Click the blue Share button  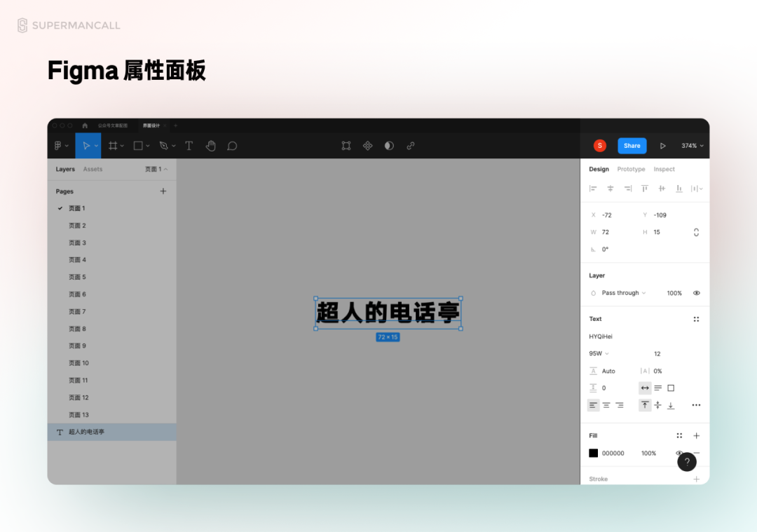(632, 145)
